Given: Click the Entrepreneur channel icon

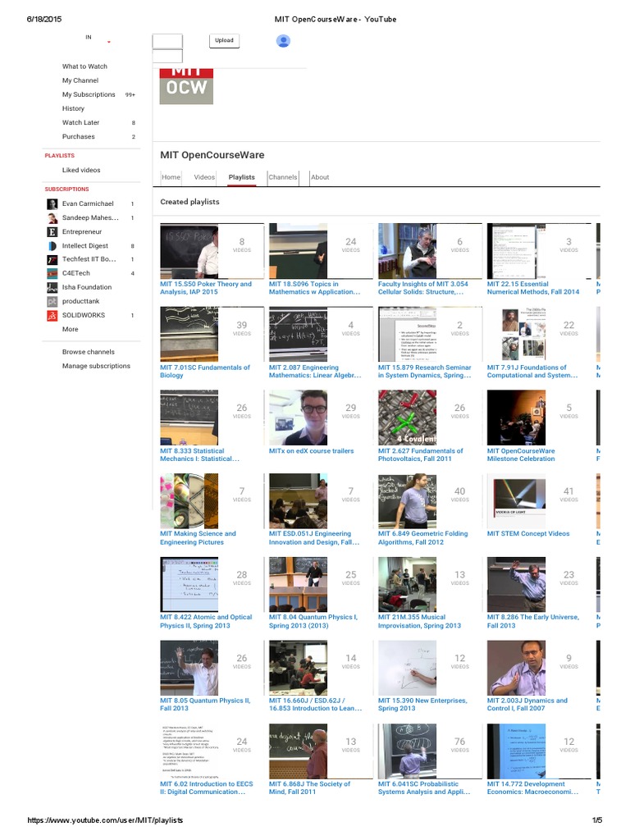Looking at the screenshot, I should [52, 232].
